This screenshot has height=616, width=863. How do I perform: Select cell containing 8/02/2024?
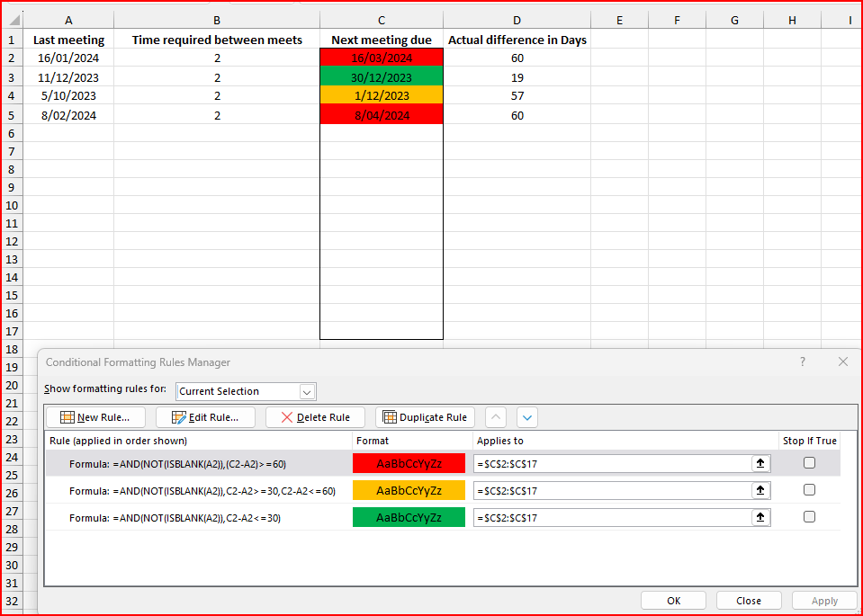pos(68,115)
